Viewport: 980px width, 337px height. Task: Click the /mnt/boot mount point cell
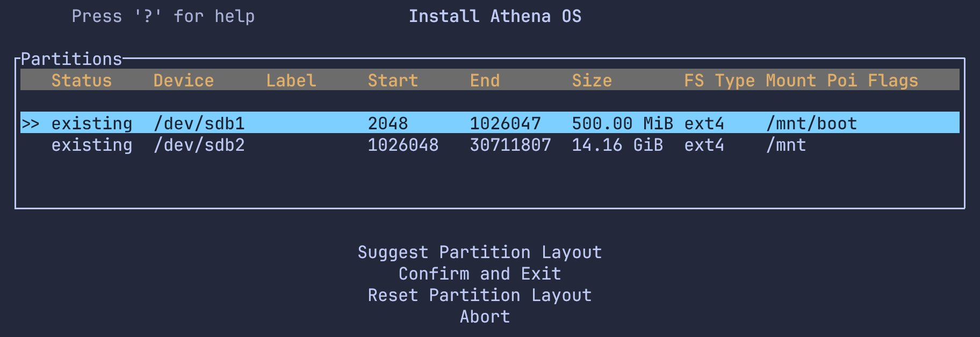coord(811,123)
